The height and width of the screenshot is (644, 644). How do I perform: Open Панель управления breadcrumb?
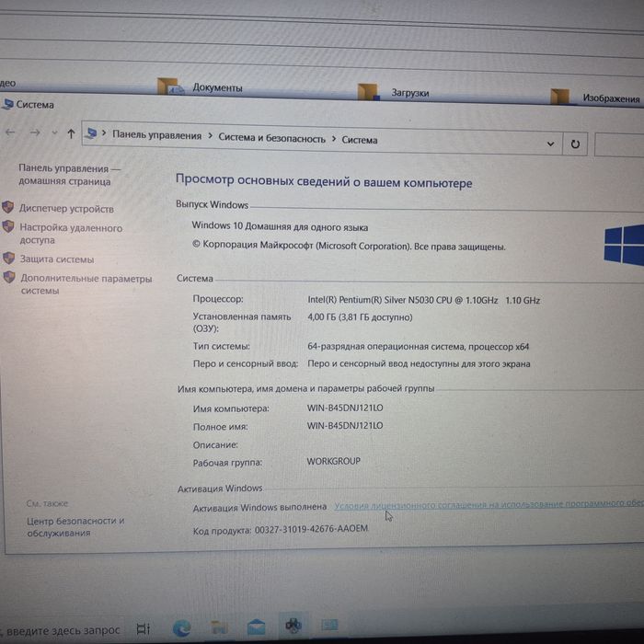(x=157, y=135)
